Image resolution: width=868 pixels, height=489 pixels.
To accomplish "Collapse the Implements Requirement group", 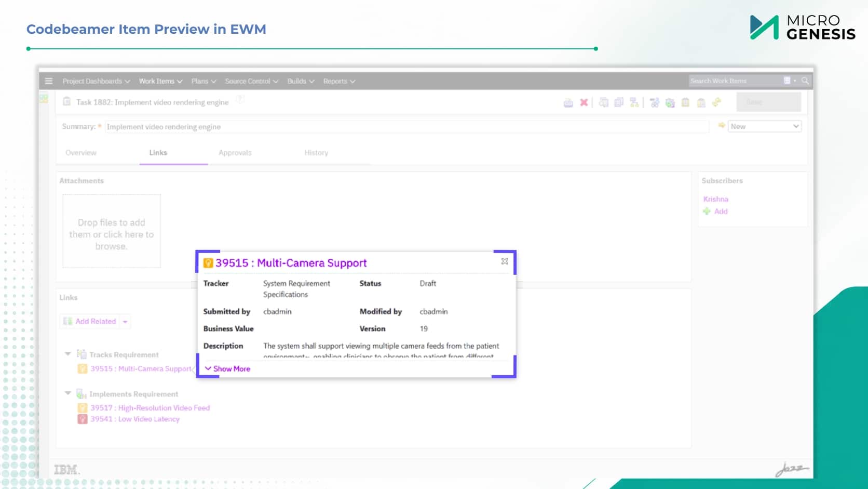I will [x=67, y=393].
